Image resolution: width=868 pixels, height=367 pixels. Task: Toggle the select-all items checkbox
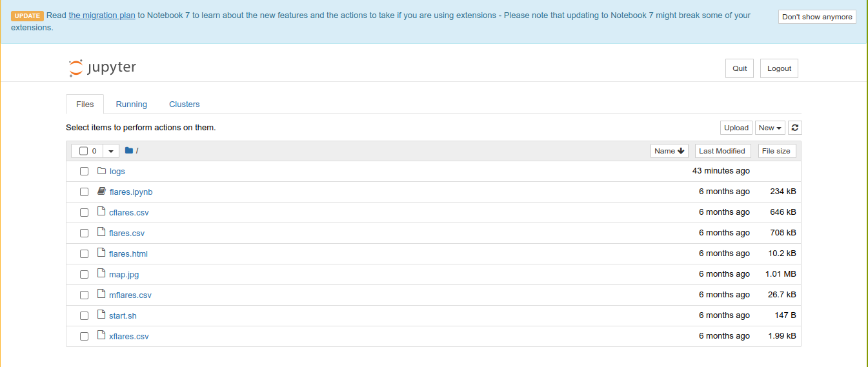(x=83, y=151)
